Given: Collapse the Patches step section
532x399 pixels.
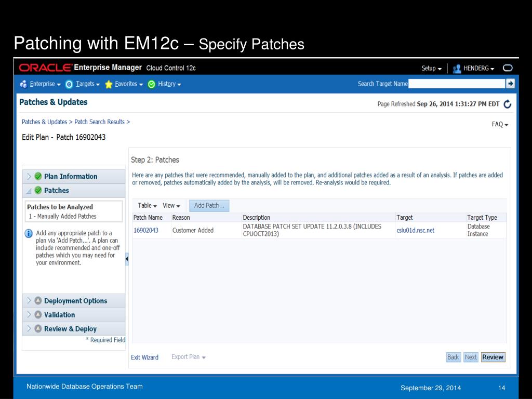Looking at the screenshot, I should coord(29,191).
